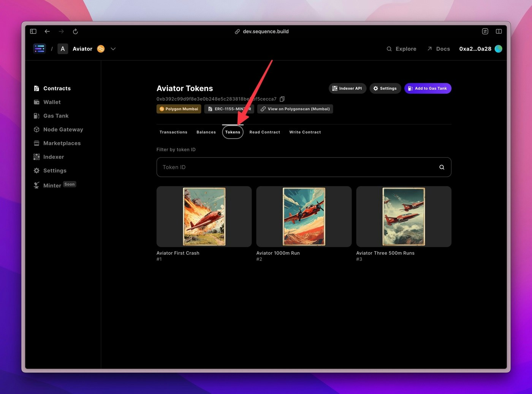532x394 pixels.
Task: Switch to the Read Contract tab
Action: 264,132
